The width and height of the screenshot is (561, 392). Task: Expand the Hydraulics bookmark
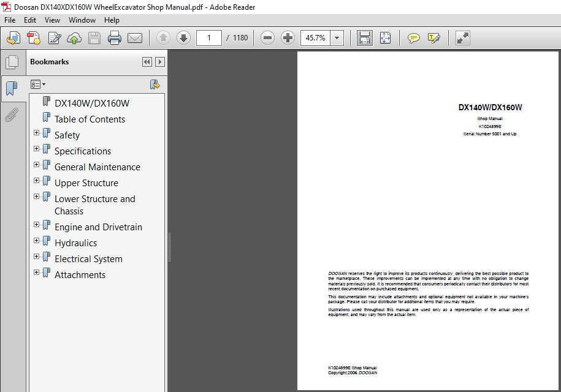coord(37,241)
